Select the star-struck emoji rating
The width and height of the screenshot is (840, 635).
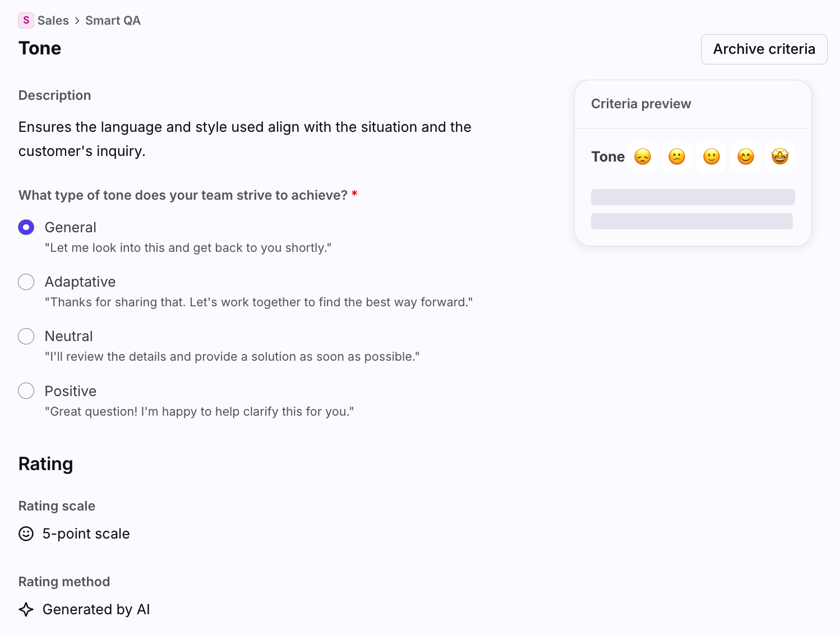[779, 157]
